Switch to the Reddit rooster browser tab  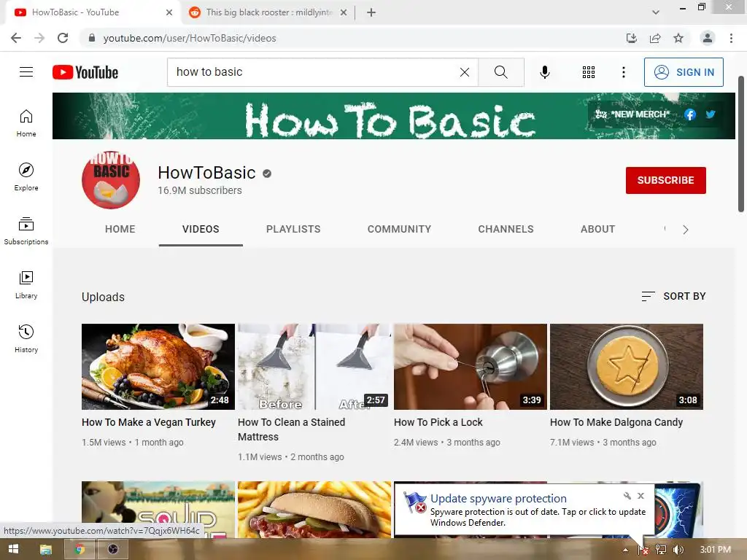[x=267, y=12]
